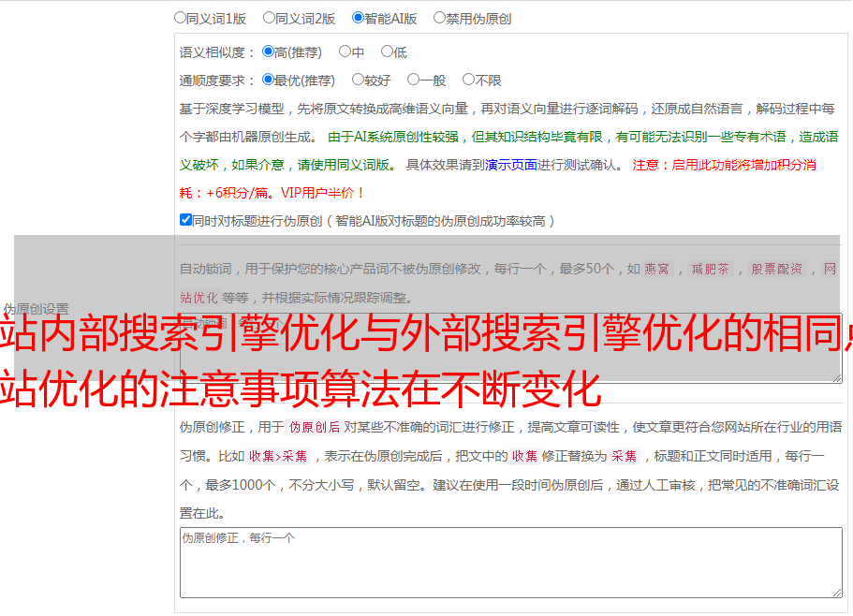The width and height of the screenshot is (853, 616).
Task: Set 通顺度要求 to 不限
Action: (468, 80)
